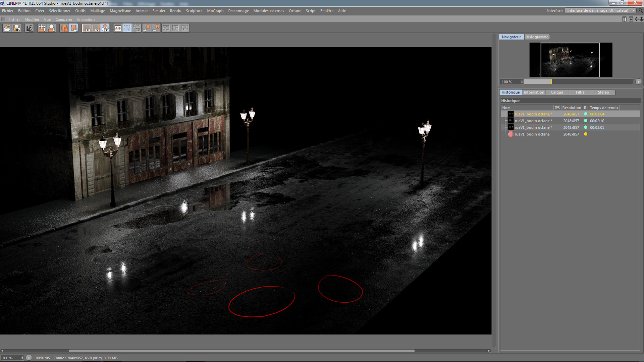The width and height of the screenshot is (644, 362).
Task: Click the Set as B icon
Action: (x=156, y=28)
